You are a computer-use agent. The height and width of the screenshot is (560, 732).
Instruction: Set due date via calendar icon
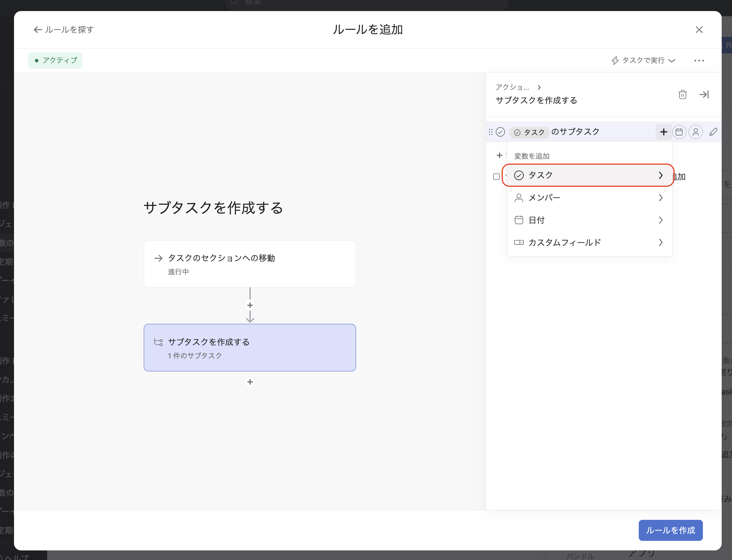pos(679,132)
